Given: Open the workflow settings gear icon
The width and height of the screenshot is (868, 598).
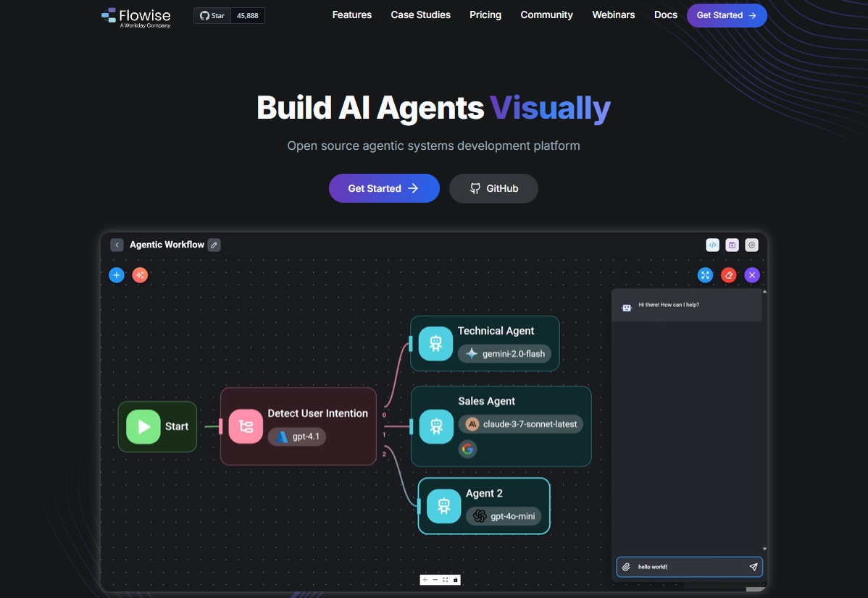Looking at the screenshot, I should (752, 245).
